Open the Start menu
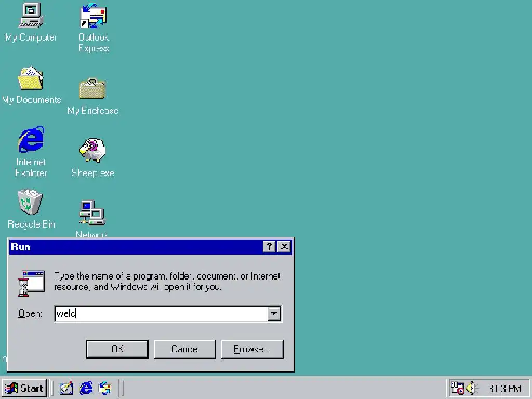This screenshot has width=532, height=399. click(x=24, y=388)
